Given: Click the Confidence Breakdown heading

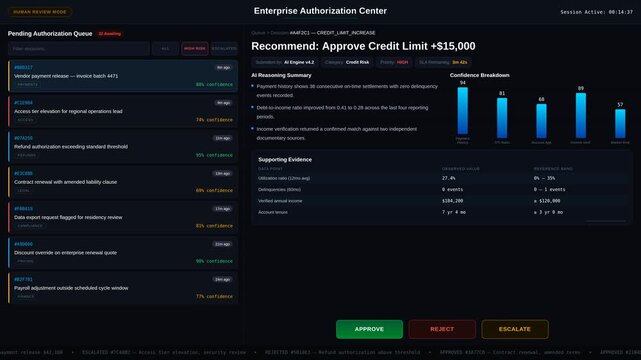Looking at the screenshot, I should 480,75.
